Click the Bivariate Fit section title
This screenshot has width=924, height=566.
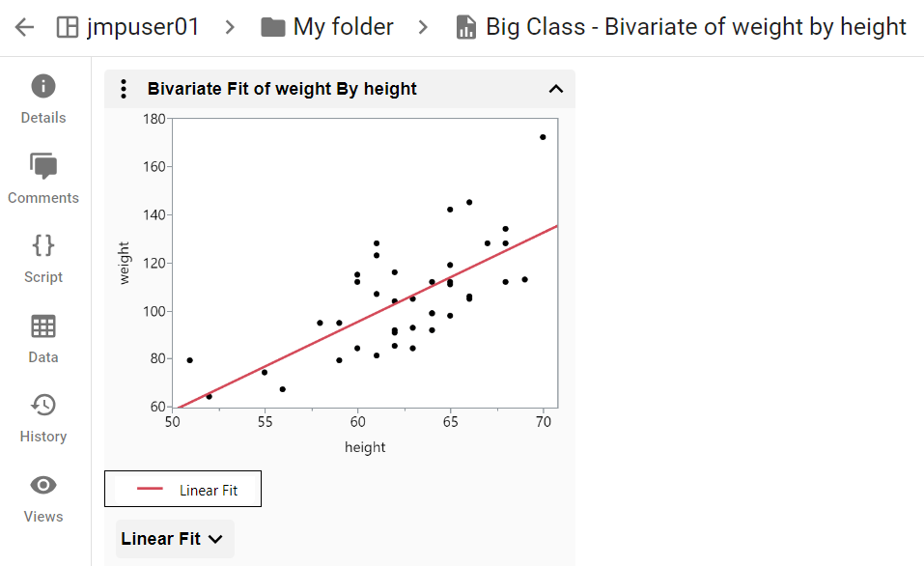pos(282,89)
